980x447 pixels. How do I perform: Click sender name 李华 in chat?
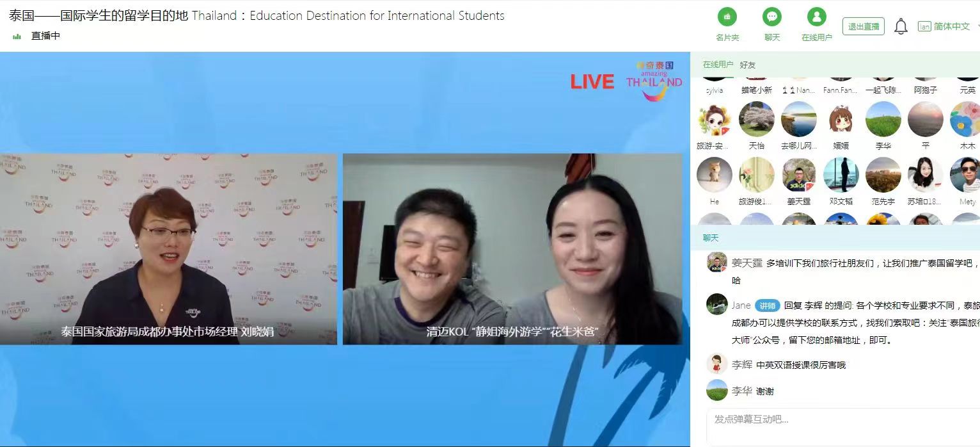tap(742, 391)
